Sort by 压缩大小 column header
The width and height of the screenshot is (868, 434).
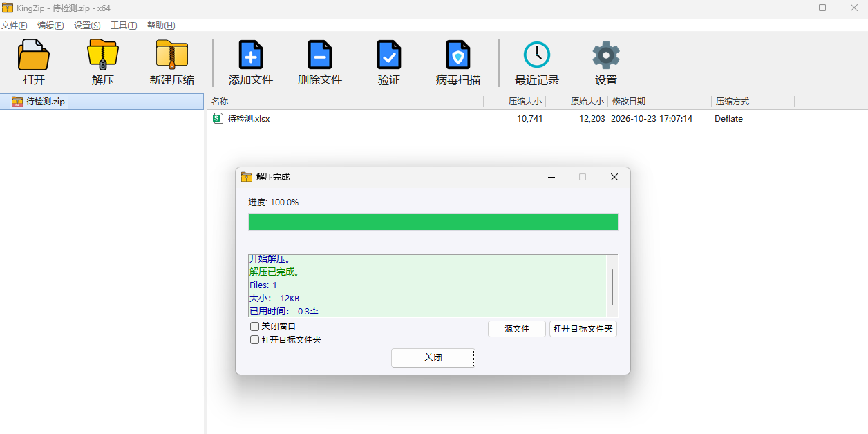coord(514,102)
